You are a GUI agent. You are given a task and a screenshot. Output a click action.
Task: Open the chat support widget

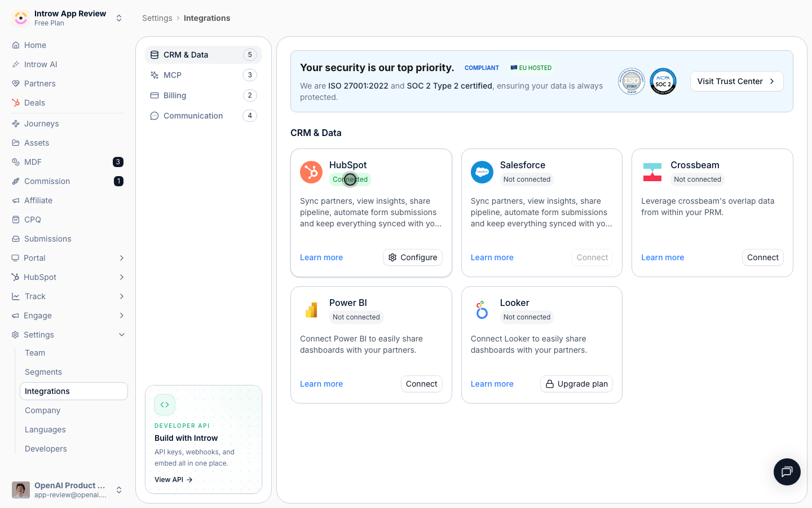pyautogui.click(x=787, y=472)
